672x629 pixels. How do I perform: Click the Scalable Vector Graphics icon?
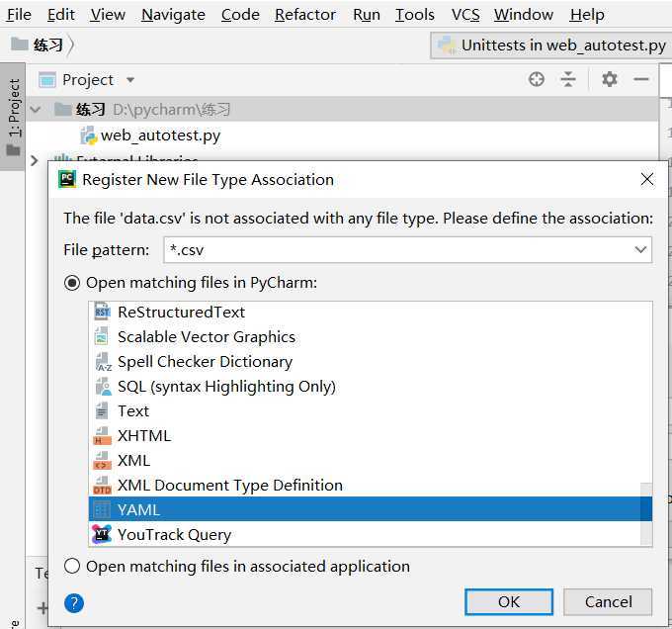click(x=101, y=336)
